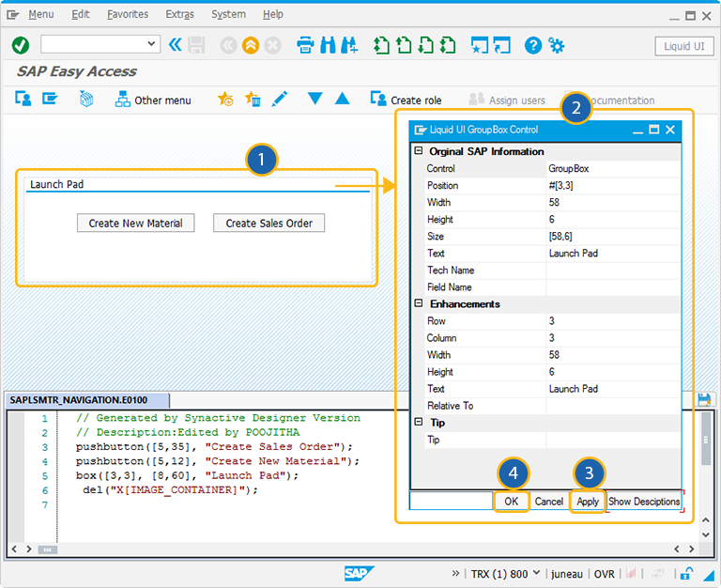
Task: Collapse the Orginal SAP Information section
Action: (419, 150)
